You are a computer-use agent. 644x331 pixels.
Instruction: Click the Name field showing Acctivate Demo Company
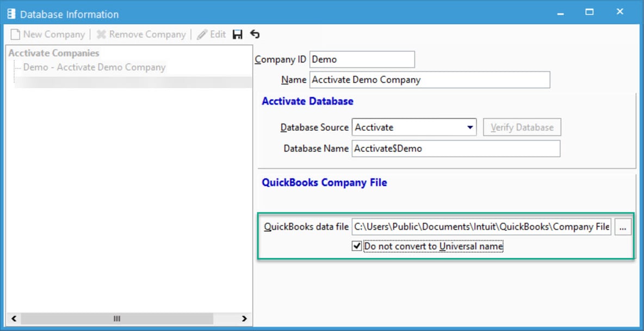(430, 79)
